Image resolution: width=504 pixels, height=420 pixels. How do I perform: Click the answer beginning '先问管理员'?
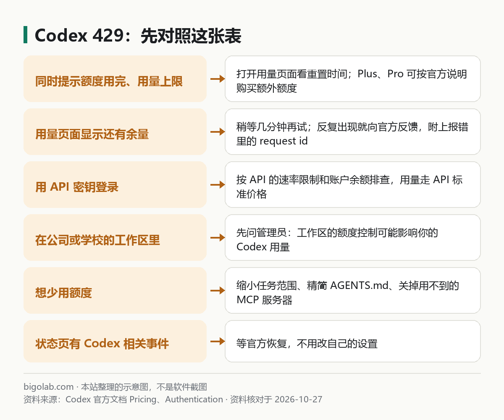(337, 239)
